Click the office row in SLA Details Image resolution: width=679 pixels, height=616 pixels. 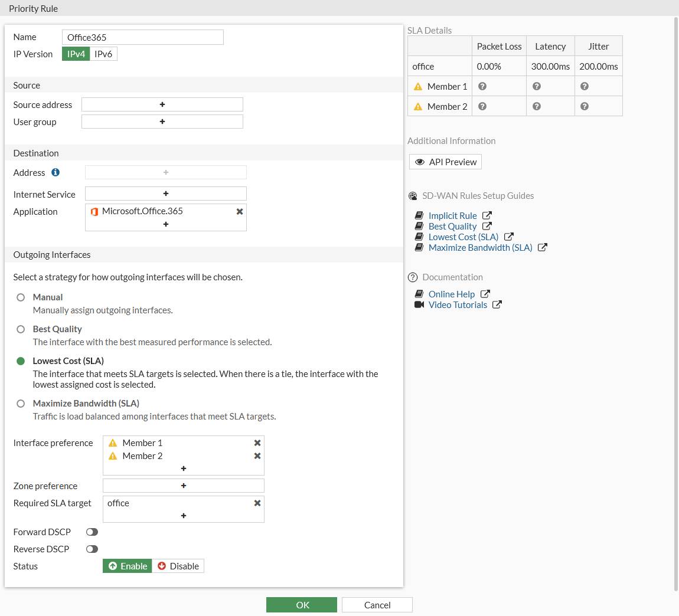click(x=515, y=66)
